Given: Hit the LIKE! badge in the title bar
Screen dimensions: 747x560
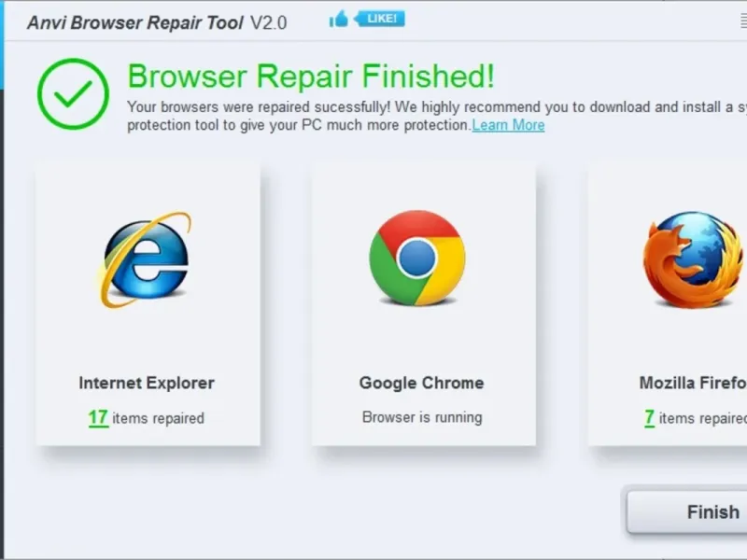Looking at the screenshot, I should click(381, 19).
